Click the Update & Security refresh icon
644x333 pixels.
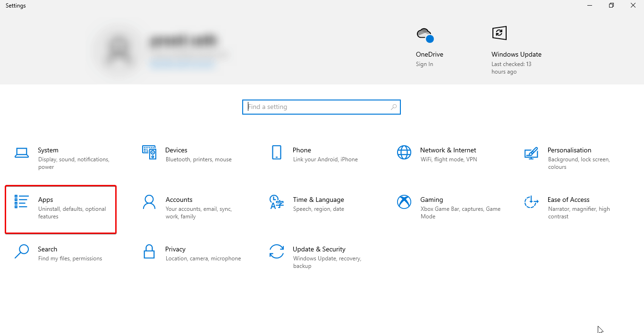coord(277,251)
